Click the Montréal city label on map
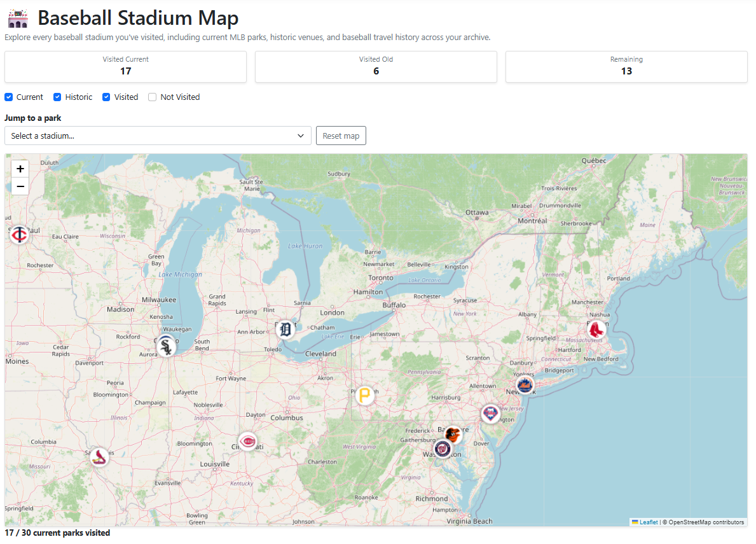The width and height of the screenshot is (756, 544). (532, 221)
